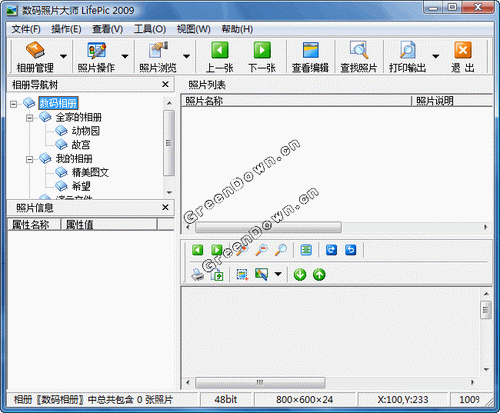Screen dimensions: 500x413
Task: Open the 查看(V) menu
Action: [x=108, y=29]
